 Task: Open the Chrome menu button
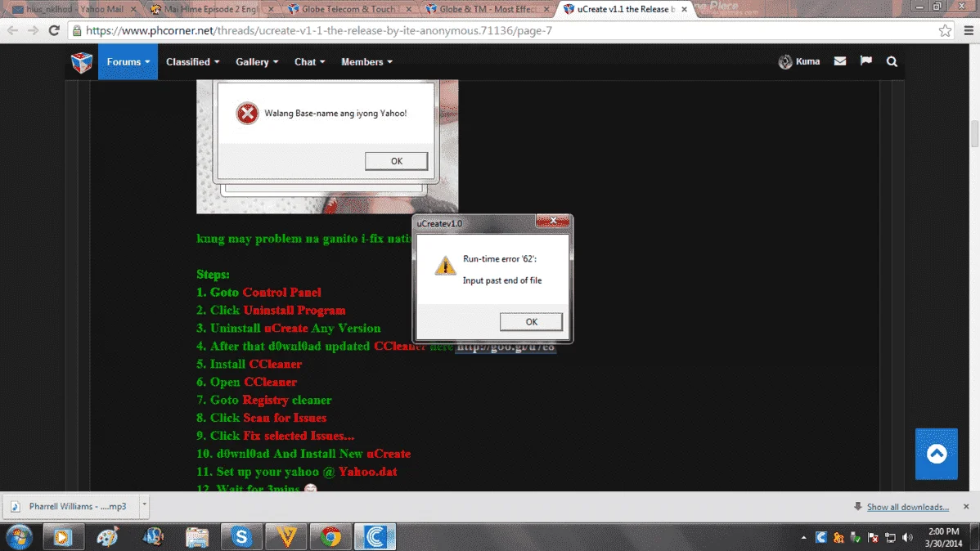coord(968,30)
